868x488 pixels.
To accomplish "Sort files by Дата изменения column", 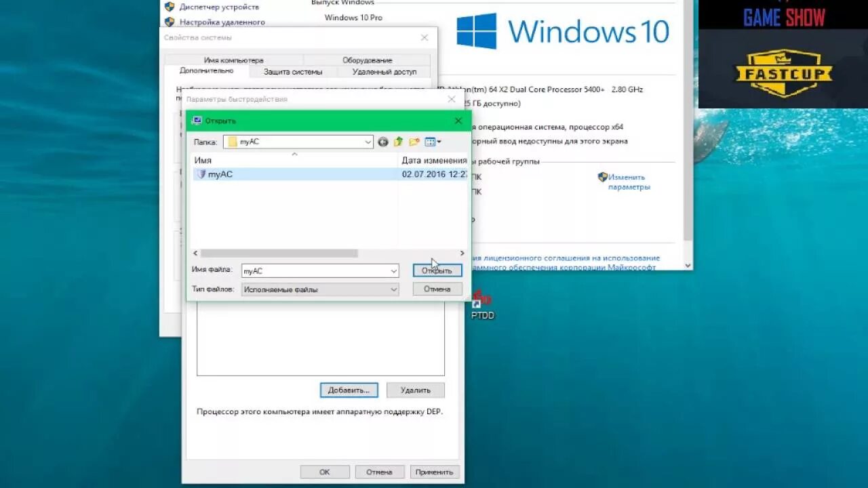I will tap(434, 161).
